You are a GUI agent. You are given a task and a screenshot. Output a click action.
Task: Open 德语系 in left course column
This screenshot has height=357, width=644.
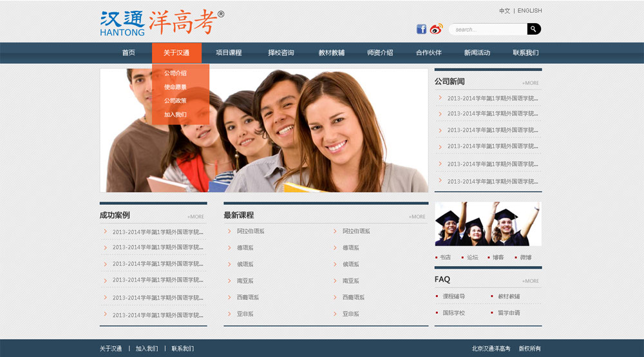point(245,247)
